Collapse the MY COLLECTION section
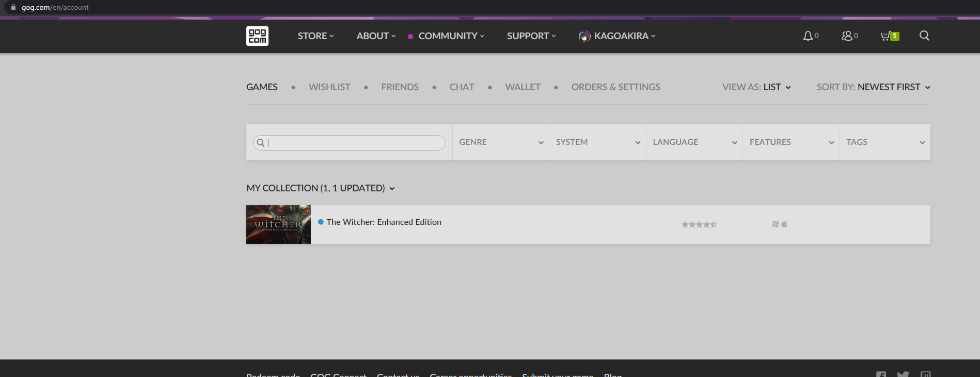980x377 pixels. tap(321, 188)
